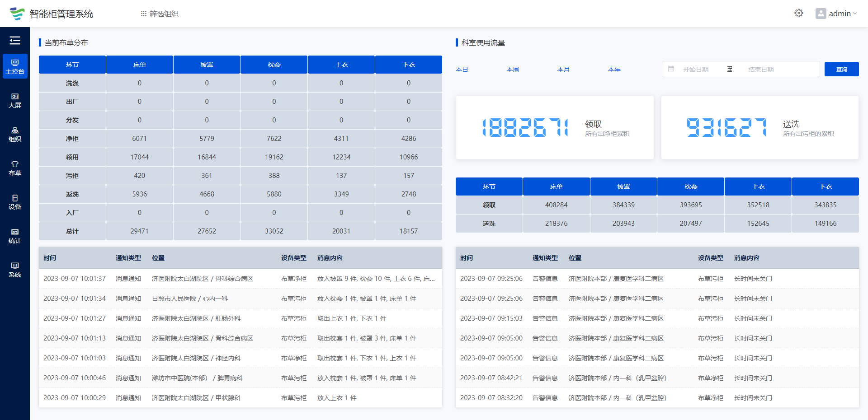The width and height of the screenshot is (868, 420).
Task: Click the grid icon beside 筛选组织
Action: (144, 14)
